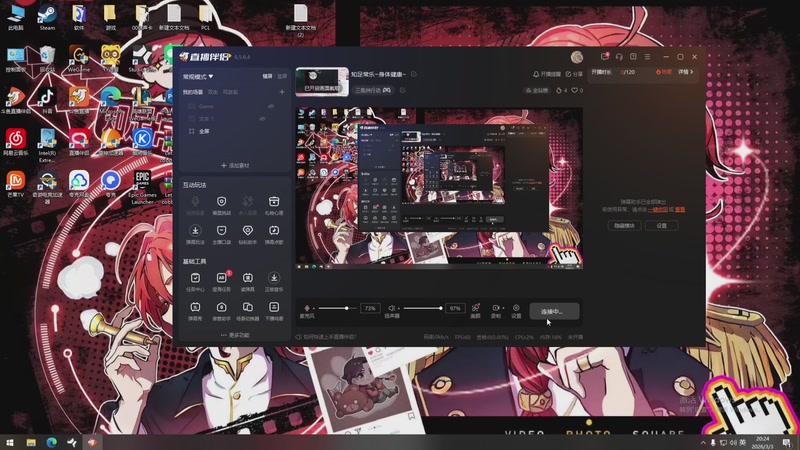This screenshot has width=800, height=450.
Task: Click the 连接中... start button
Action: pos(554,311)
